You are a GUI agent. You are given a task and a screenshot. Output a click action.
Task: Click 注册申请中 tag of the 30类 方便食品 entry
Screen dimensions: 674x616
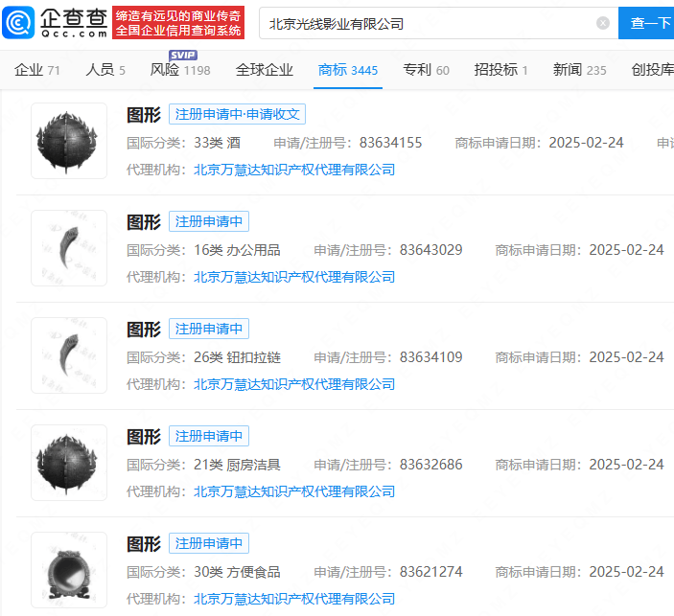click(209, 544)
